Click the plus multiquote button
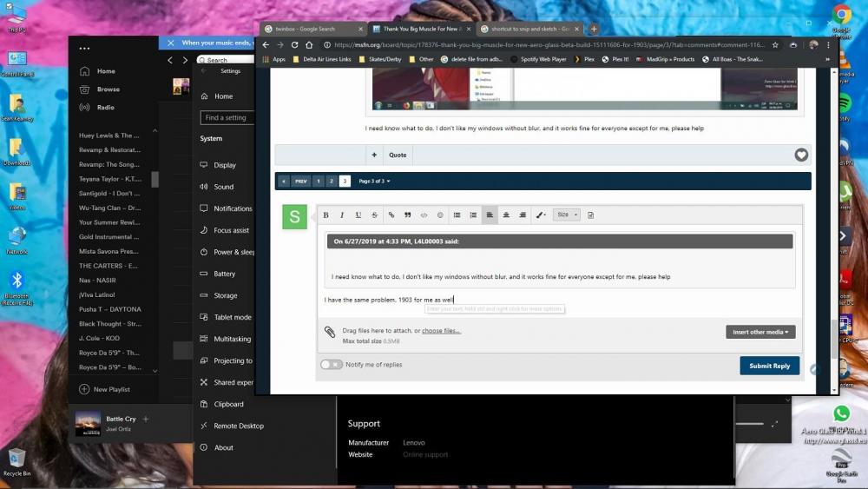868x489 pixels. point(374,155)
